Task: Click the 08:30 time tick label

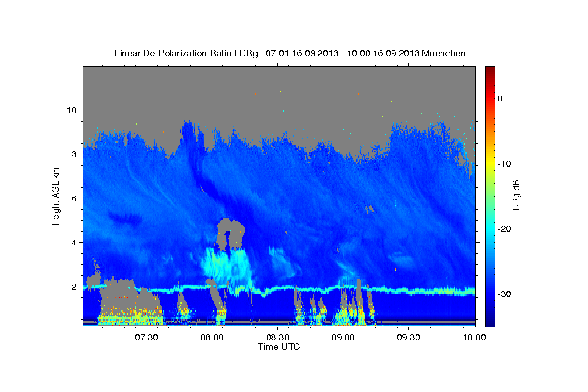Action: [x=278, y=337]
